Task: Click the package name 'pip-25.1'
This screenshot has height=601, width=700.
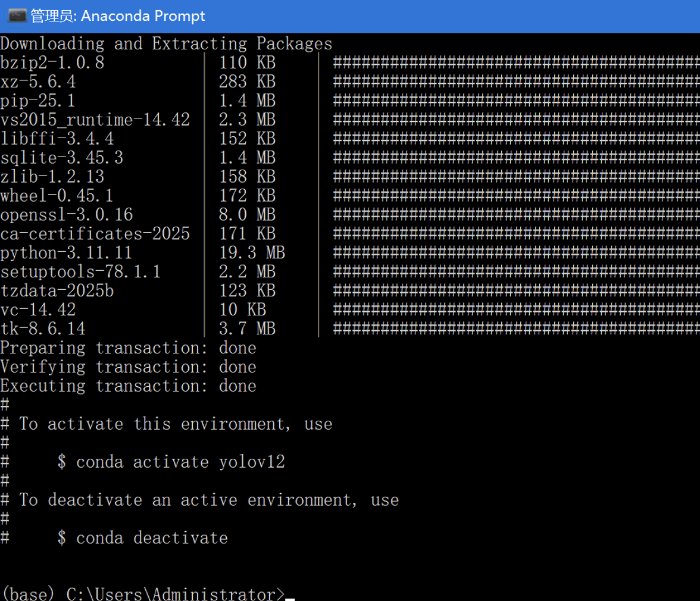Action: pyautogui.click(x=37, y=101)
